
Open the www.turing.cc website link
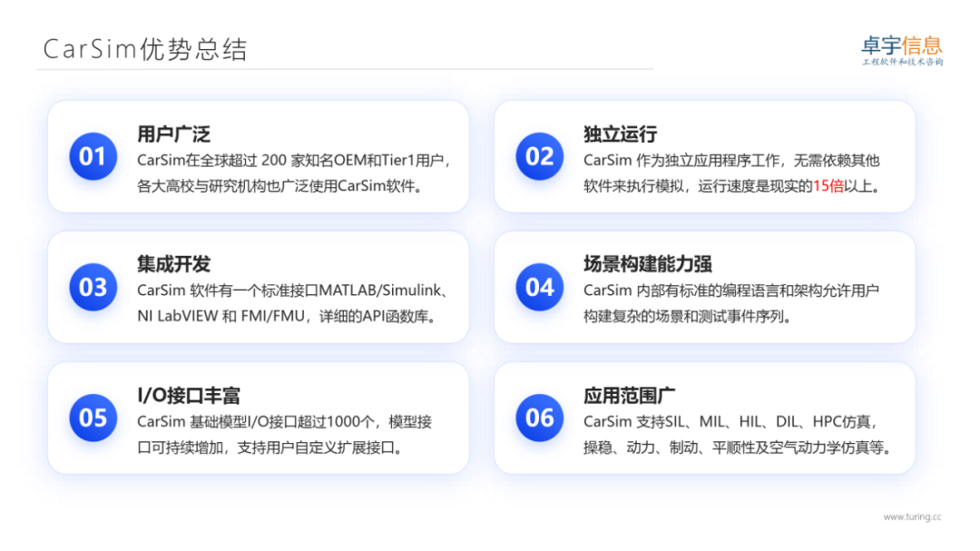click(912, 517)
